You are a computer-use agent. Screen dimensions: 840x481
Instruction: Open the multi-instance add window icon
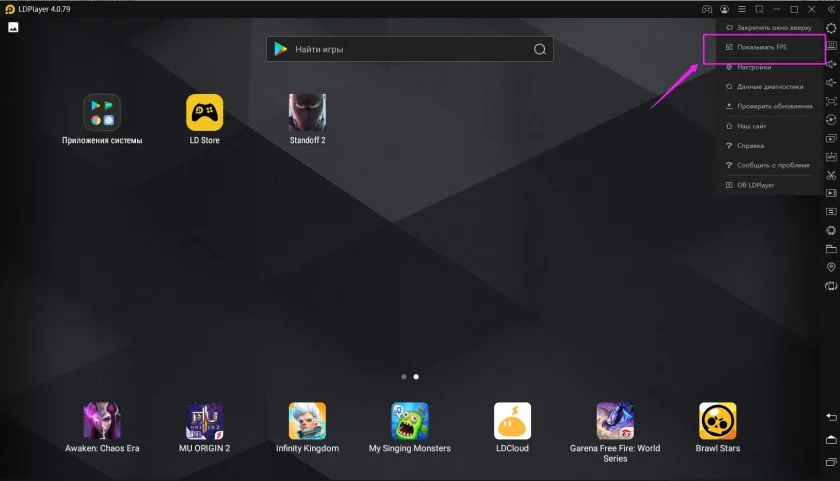point(831,138)
